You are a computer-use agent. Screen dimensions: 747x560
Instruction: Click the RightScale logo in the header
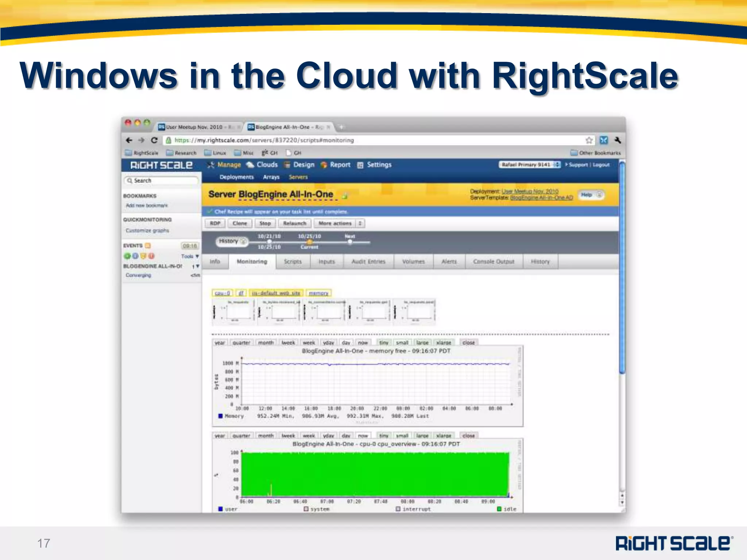161,165
